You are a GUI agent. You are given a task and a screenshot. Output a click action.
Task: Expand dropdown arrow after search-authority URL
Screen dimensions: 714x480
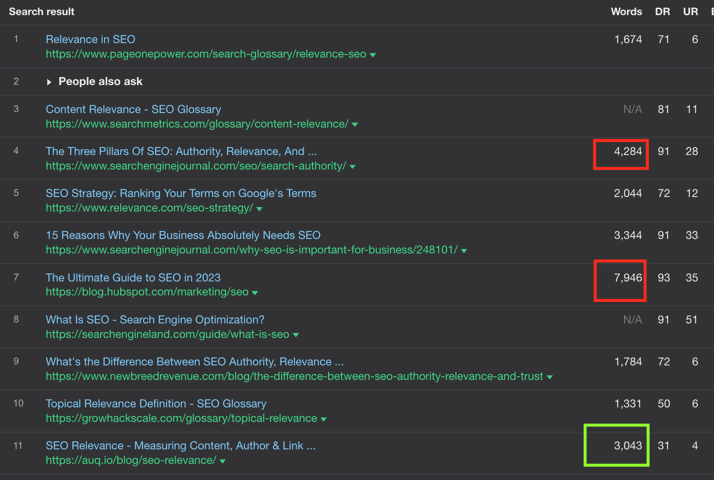pos(352,167)
